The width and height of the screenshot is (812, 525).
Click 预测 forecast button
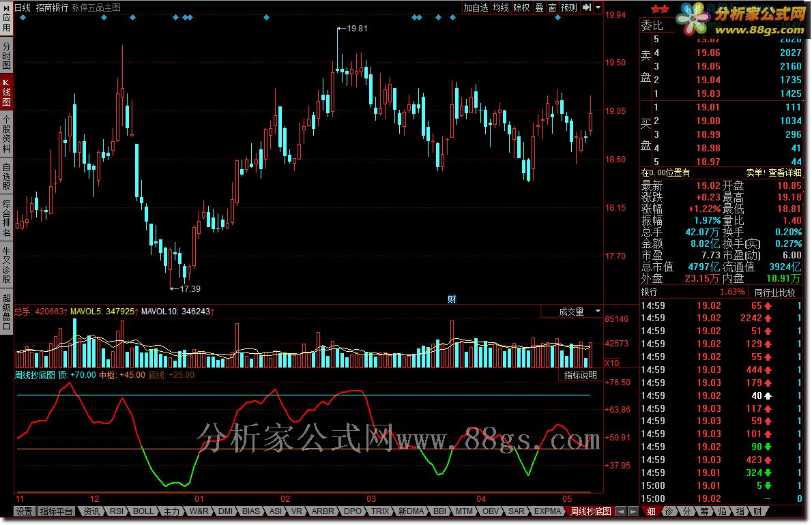[568, 7]
